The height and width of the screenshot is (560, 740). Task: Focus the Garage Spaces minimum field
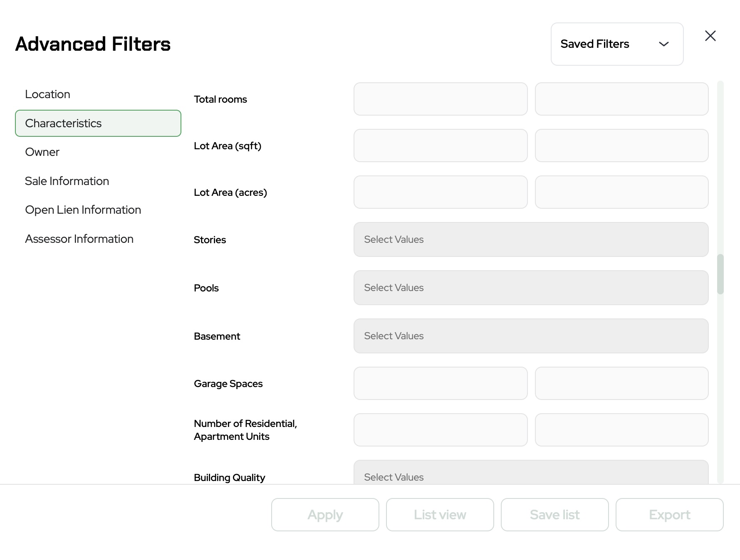coord(441,383)
